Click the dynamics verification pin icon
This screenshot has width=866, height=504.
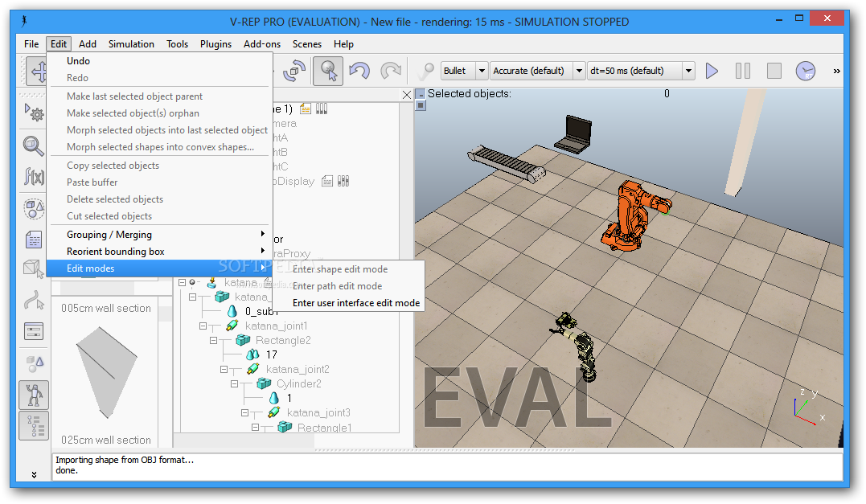425,72
